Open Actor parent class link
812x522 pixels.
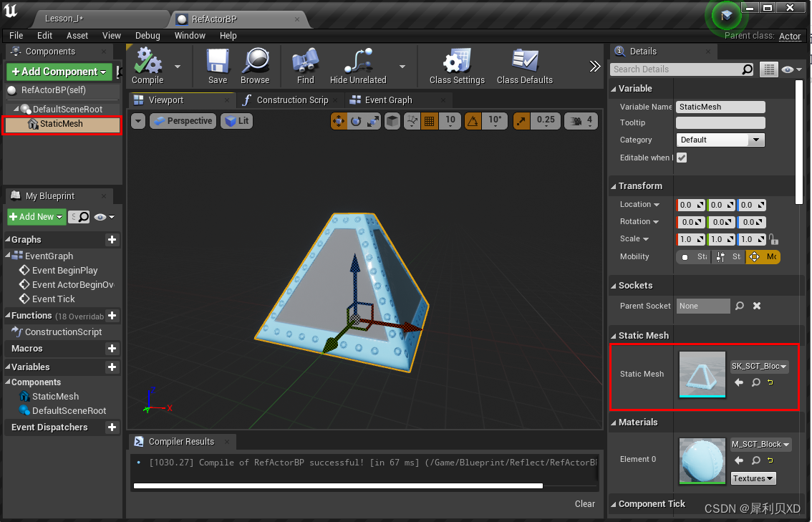click(790, 36)
